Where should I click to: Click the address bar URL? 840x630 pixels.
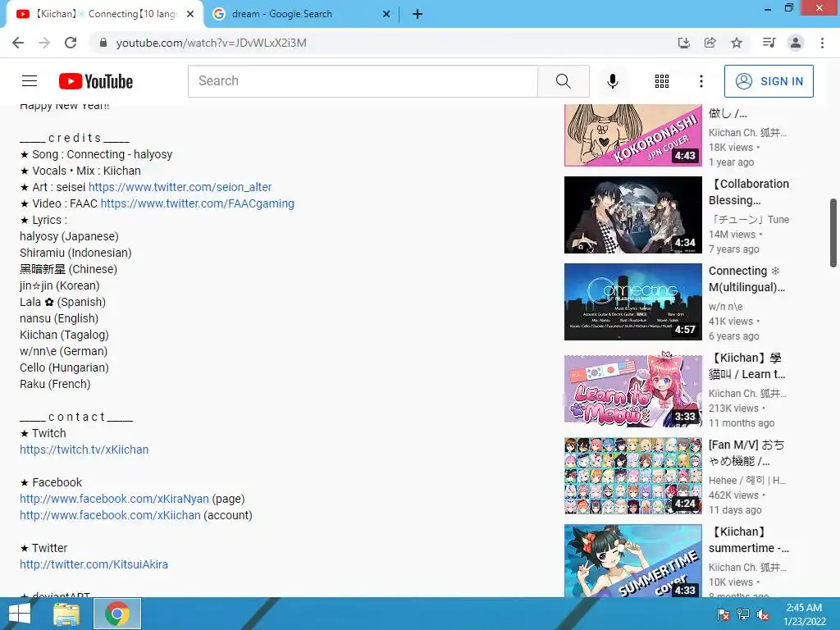(211, 43)
